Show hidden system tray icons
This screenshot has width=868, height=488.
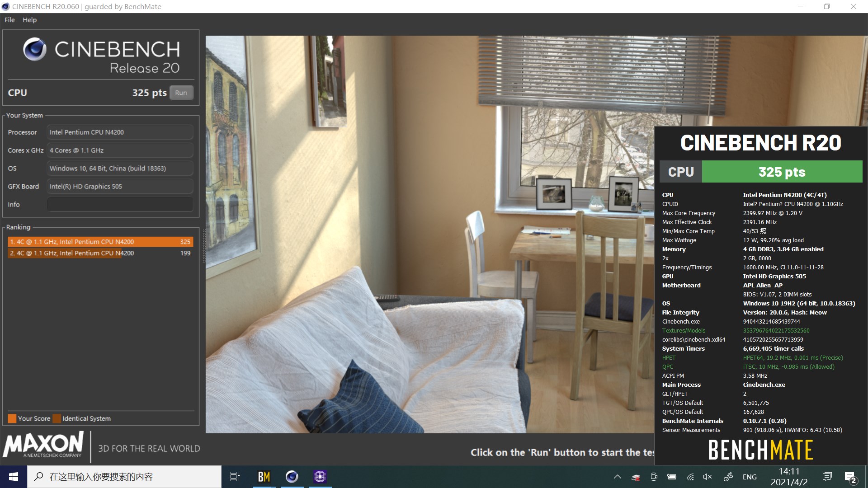point(617,477)
